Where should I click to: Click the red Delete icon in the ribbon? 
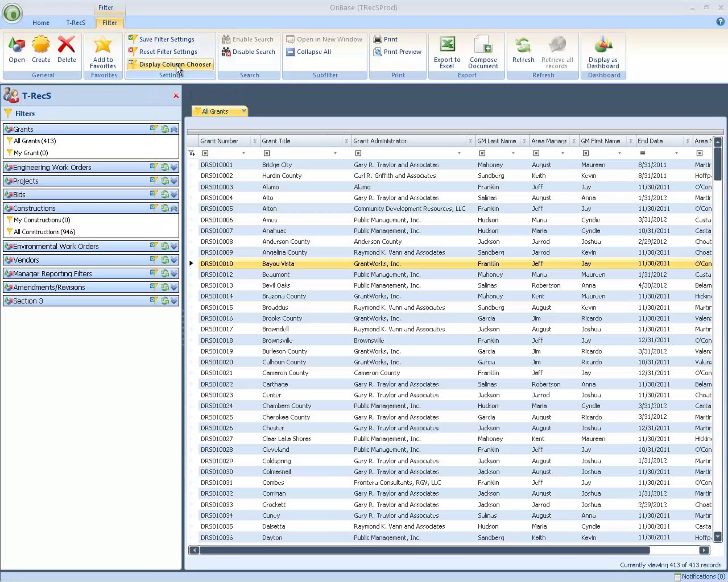click(x=66, y=50)
